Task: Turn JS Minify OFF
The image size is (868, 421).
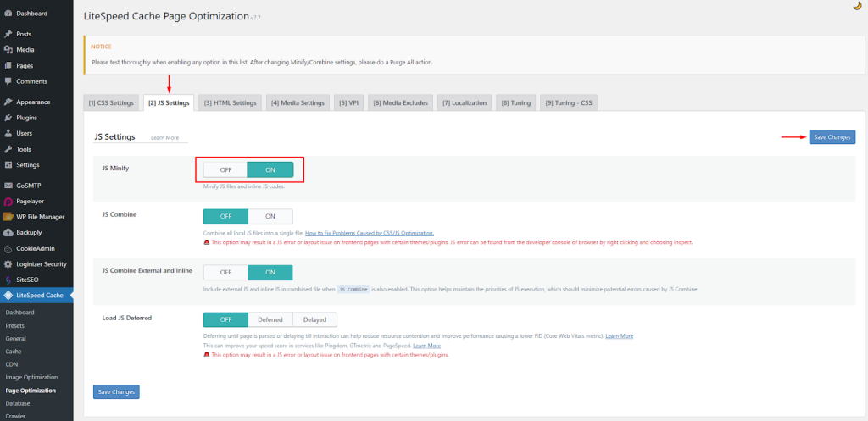Action: (x=225, y=169)
